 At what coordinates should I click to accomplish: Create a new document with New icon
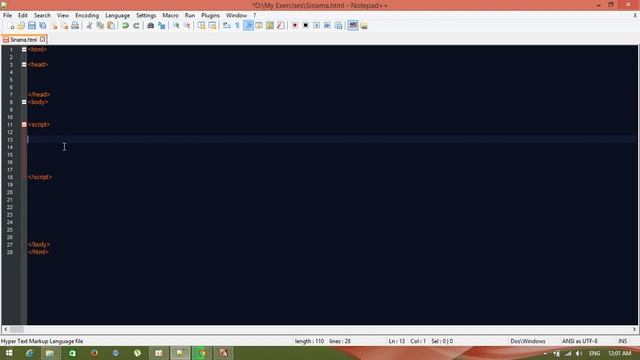point(11,26)
